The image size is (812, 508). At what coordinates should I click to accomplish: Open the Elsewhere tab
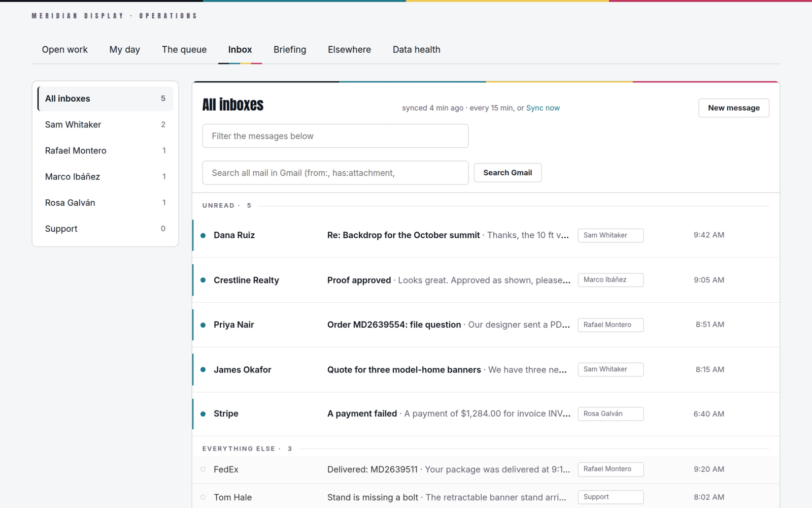point(349,50)
